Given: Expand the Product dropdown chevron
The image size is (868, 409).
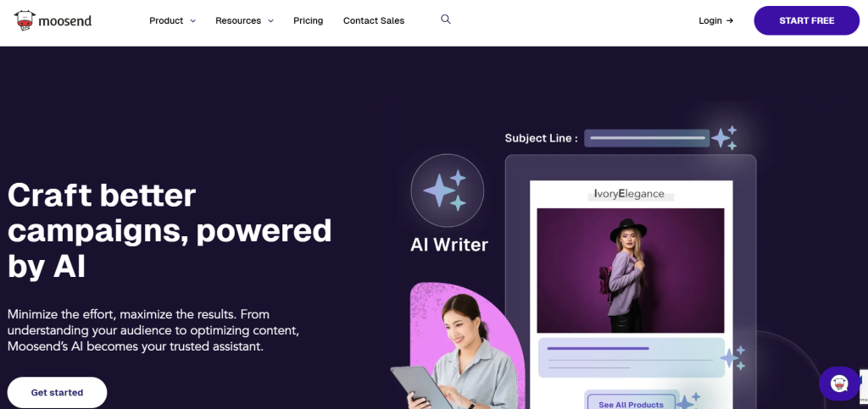Looking at the screenshot, I should (x=192, y=21).
